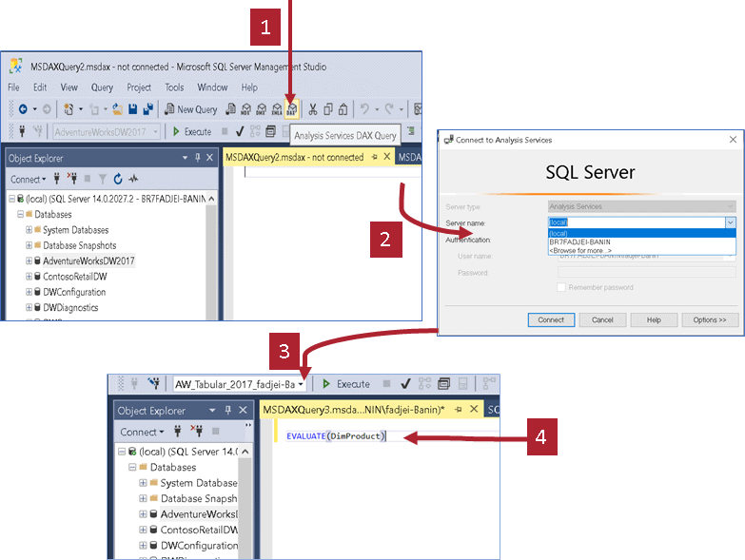Click the Connect button in the dialog
The image size is (745, 560).
click(x=551, y=319)
